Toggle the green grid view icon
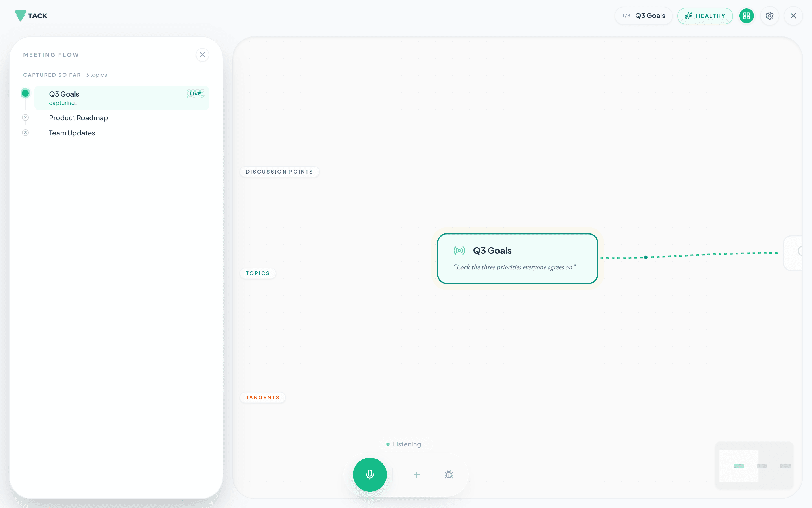The width and height of the screenshot is (812, 508). pos(746,16)
